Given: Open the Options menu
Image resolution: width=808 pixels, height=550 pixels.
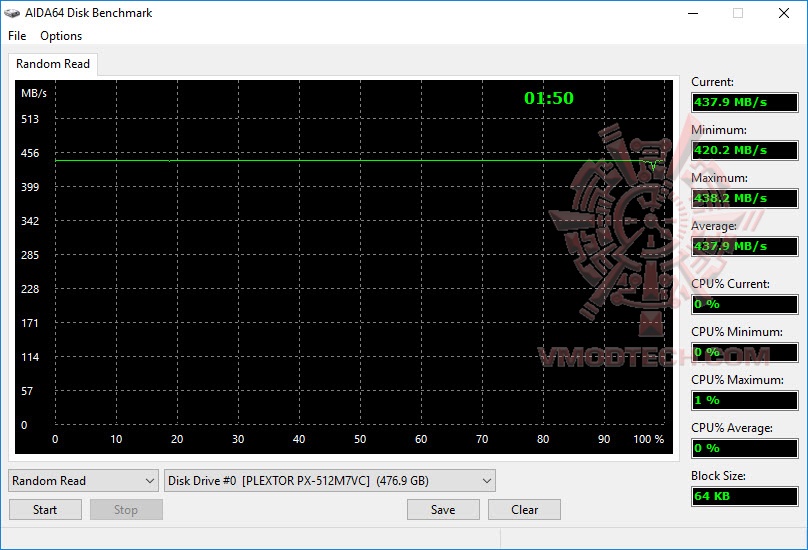Looking at the screenshot, I should (61, 36).
